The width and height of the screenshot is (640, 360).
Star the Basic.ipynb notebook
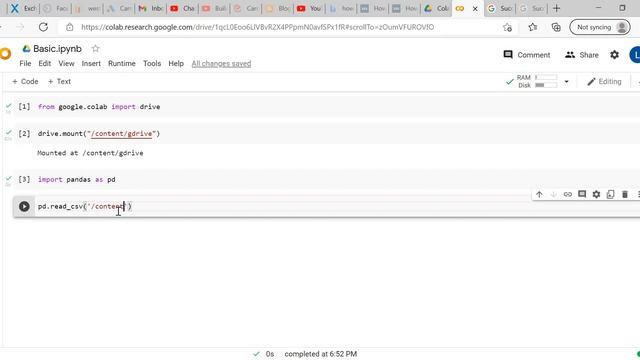(x=96, y=49)
